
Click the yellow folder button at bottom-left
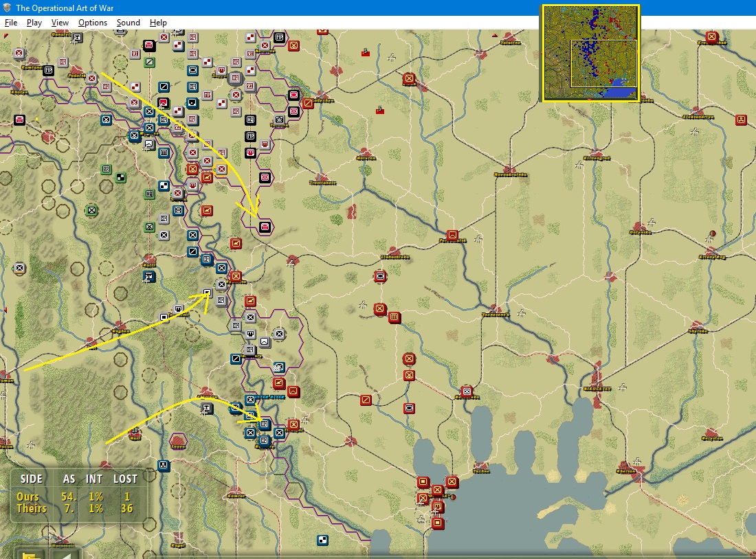[x=30, y=554]
